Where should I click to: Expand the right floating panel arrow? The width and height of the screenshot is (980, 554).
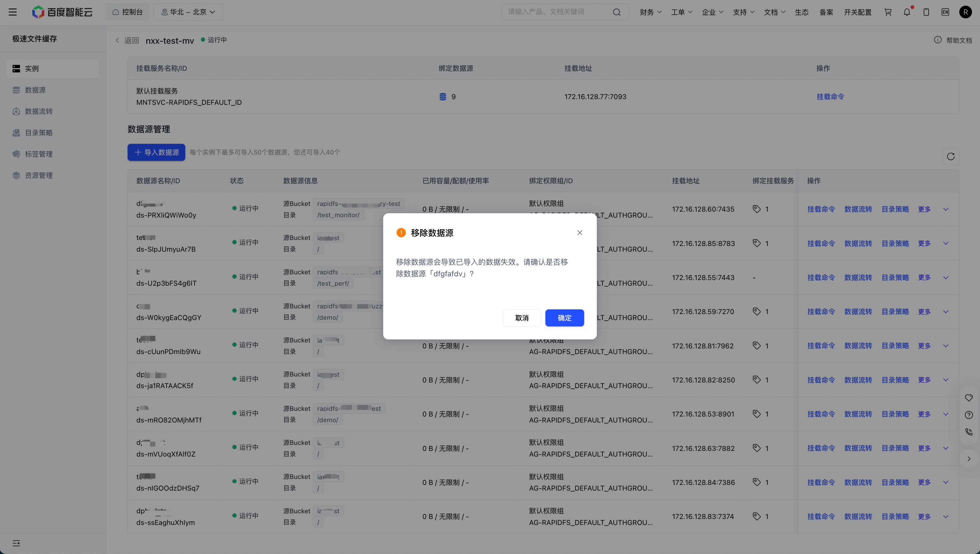[x=969, y=459]
